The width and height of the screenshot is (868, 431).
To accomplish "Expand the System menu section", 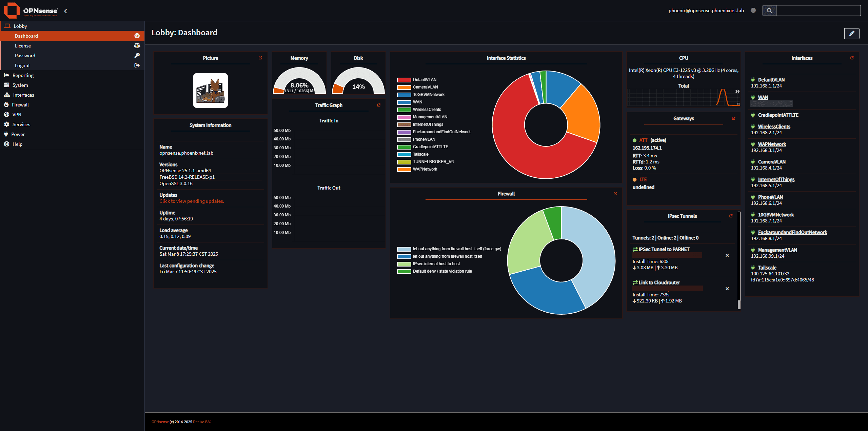I will [20, 85].
